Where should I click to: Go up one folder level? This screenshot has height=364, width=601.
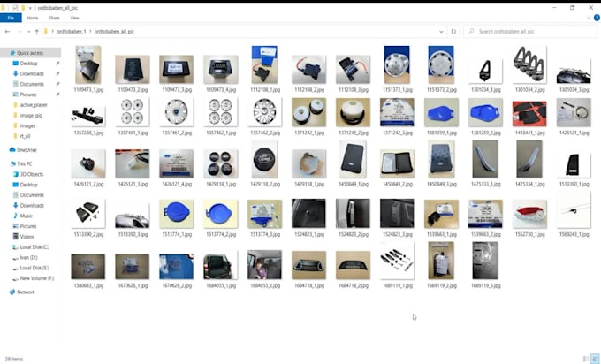click(x=37, y=32)
